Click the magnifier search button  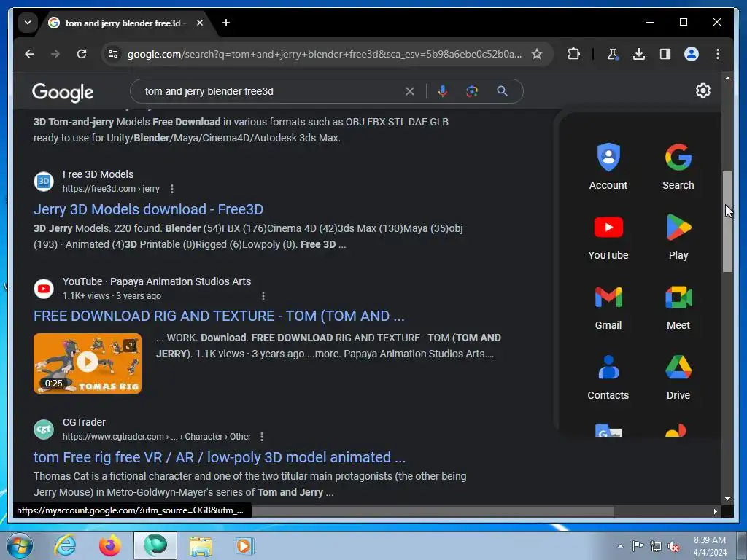502,91
